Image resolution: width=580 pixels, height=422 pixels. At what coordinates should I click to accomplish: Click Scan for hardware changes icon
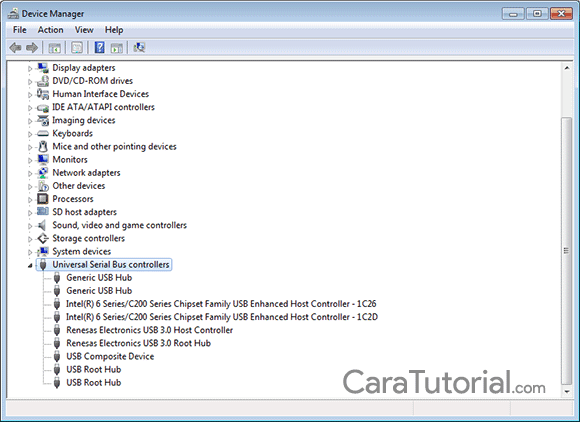pos(139,47)
